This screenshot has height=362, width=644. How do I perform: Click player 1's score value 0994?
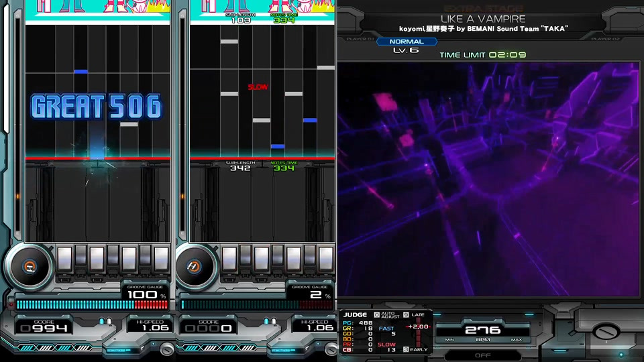point(44,328)
